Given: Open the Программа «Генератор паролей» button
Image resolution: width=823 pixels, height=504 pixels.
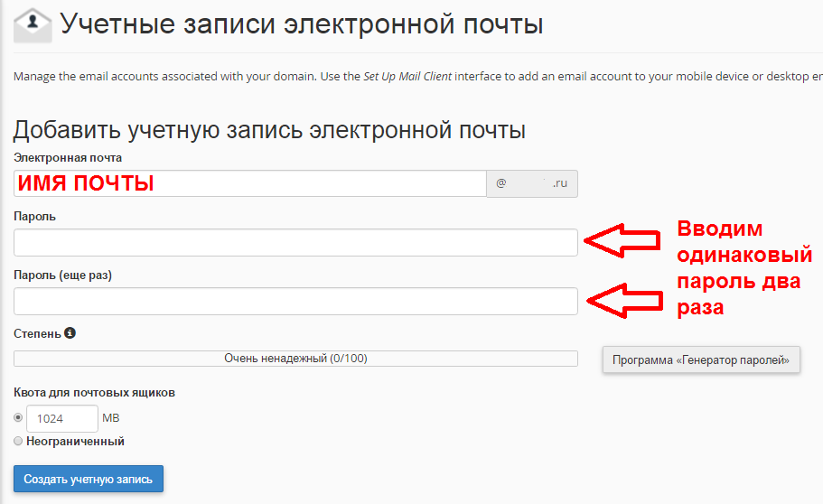Looking at the screenshot, I should click(701, 359).
